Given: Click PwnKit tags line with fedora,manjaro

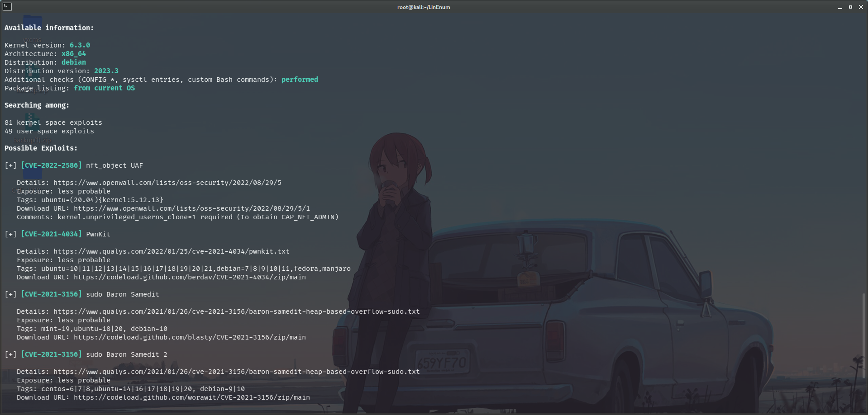Looking at the screenshot, I should 184,269.
